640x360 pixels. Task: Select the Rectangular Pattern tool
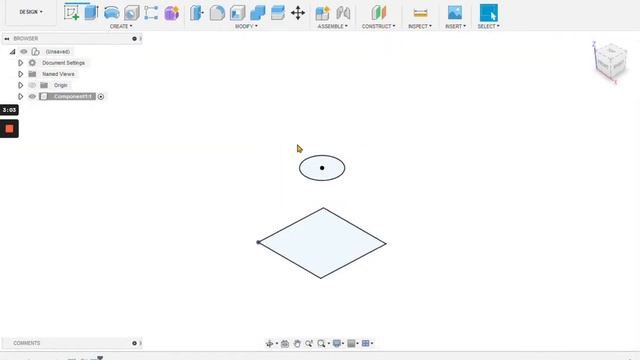151,13
